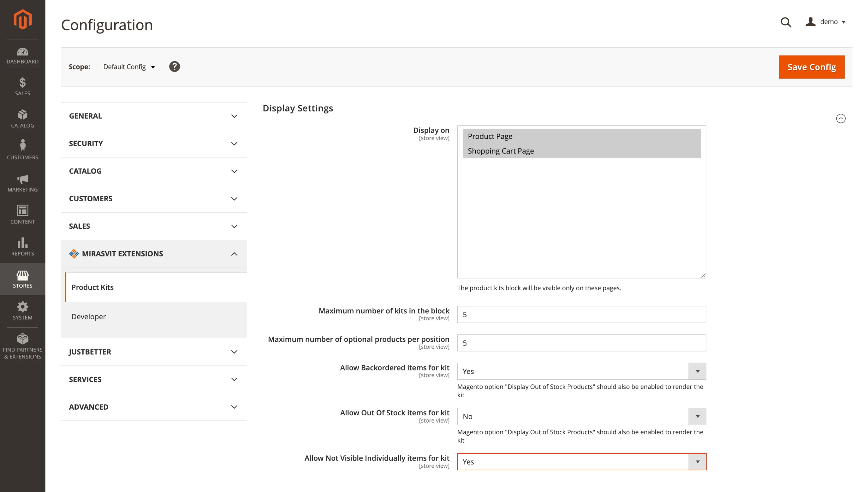Open the Default Config scope dropdown
Screen dimensions: 868x492
pos(129,67)
